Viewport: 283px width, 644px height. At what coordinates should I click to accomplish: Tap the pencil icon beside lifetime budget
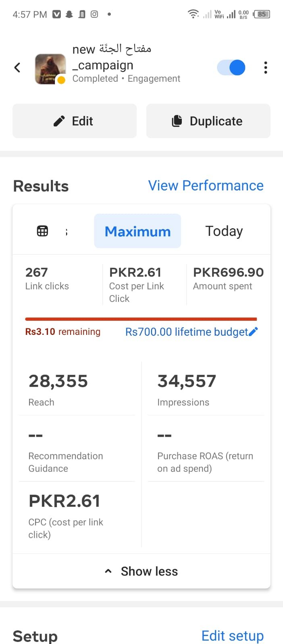[x=254, y=332]
